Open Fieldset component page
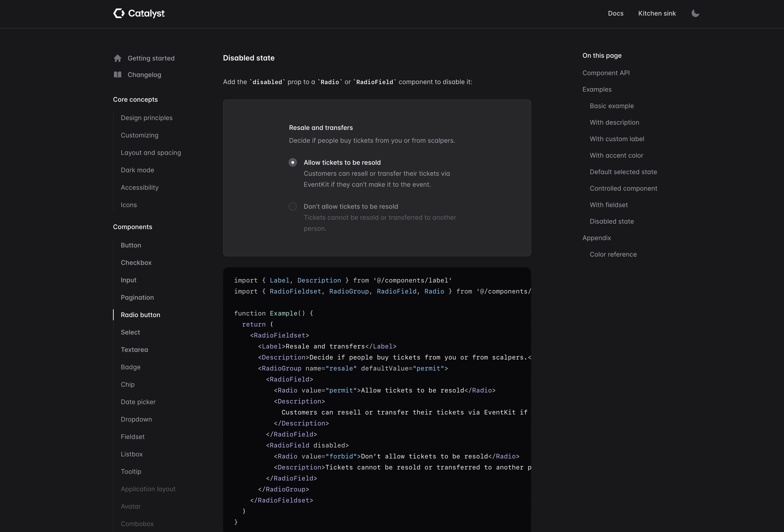Screen dimensions: 784x532 (x=133, y=437)
